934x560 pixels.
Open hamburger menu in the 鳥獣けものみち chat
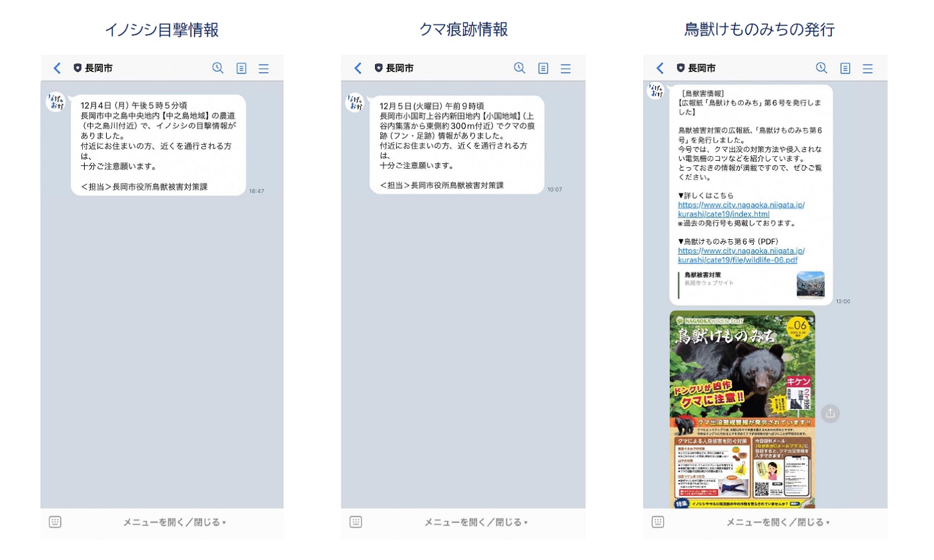tap(868, 68)
